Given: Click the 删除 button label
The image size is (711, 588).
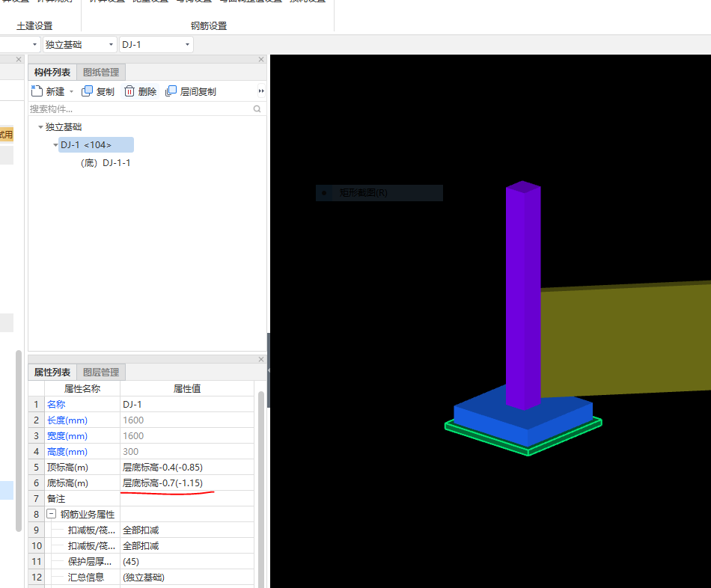Looking at the screenshot, I should pos(147,91).
